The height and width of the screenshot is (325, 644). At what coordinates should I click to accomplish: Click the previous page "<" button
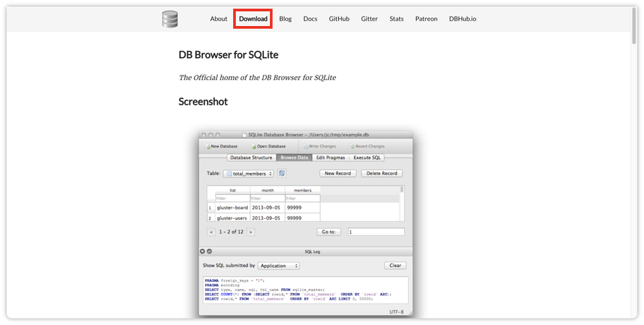click(x=211, y=232)
